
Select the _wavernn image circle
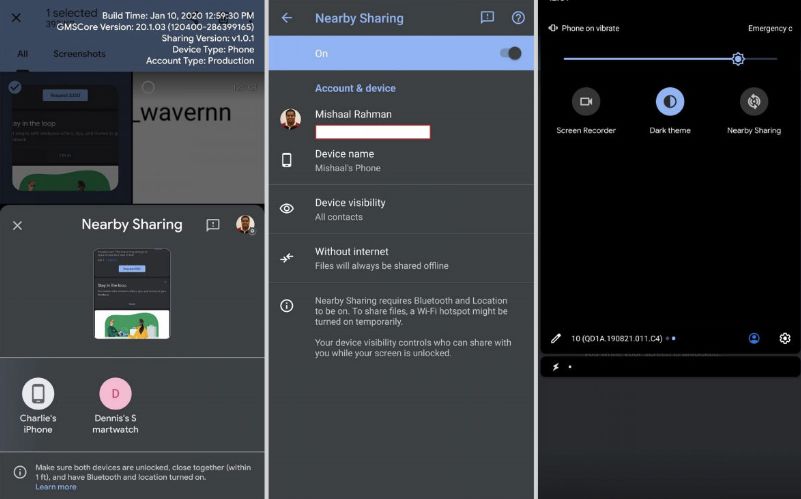click(x=148, y=87)
